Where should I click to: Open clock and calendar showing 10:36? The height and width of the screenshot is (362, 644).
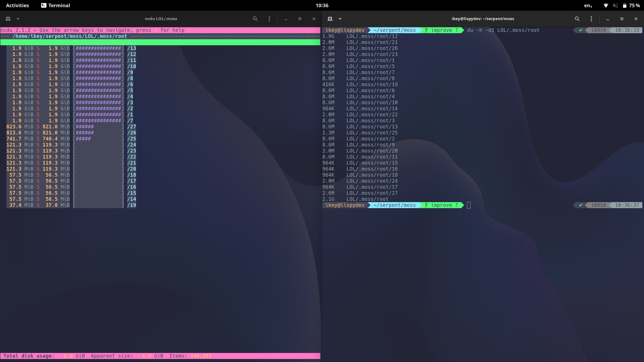(x=322, y=5)
